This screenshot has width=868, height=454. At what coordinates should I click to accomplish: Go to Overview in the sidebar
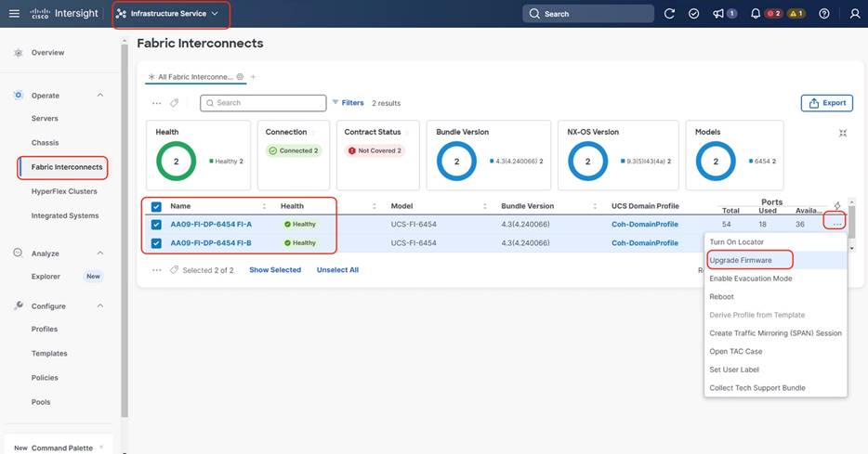[x=47, y=53]
